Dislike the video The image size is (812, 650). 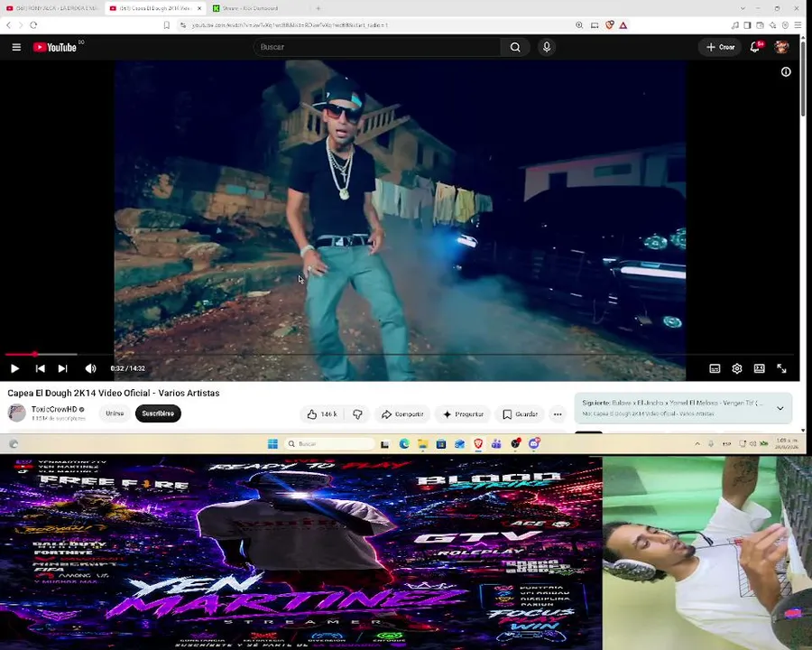(x=357, y=414)
